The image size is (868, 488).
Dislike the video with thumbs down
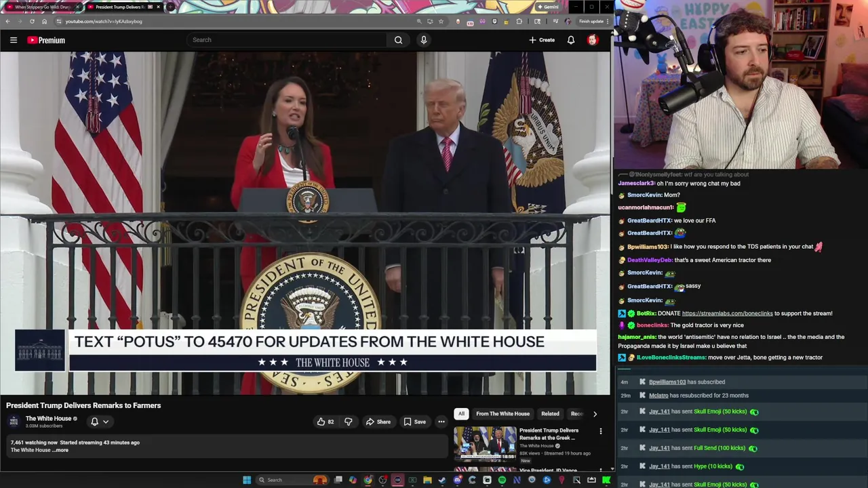[x=348, y=422]
